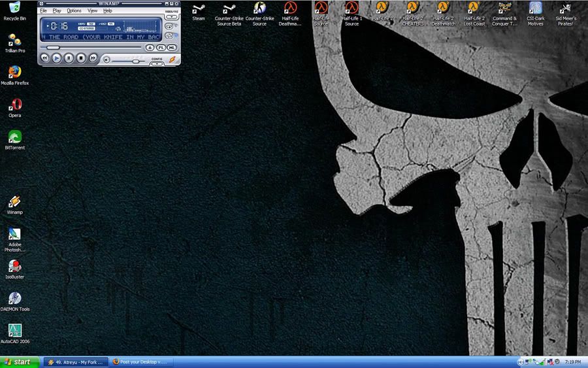Viewport: 588px width, 368px height.
Task: Click the disconnected network tray icon
Action: click(x=550, y=362)
